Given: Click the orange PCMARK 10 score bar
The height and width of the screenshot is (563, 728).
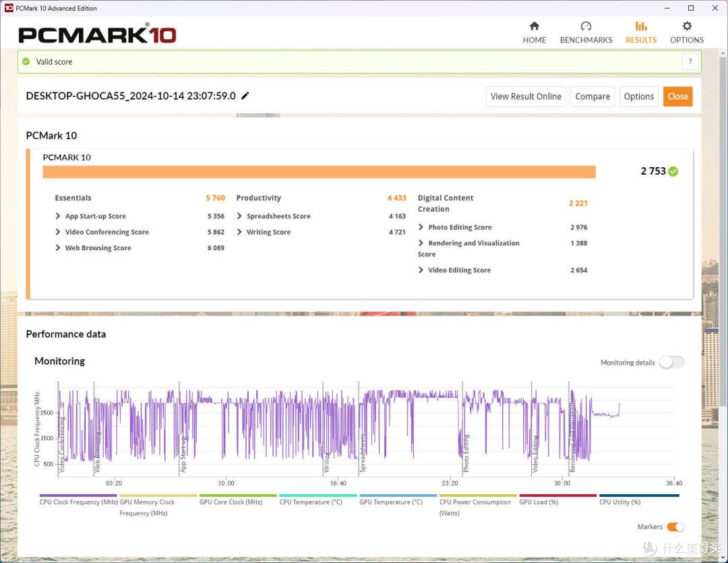Looking at the screenshot, I should click(319, 172).
